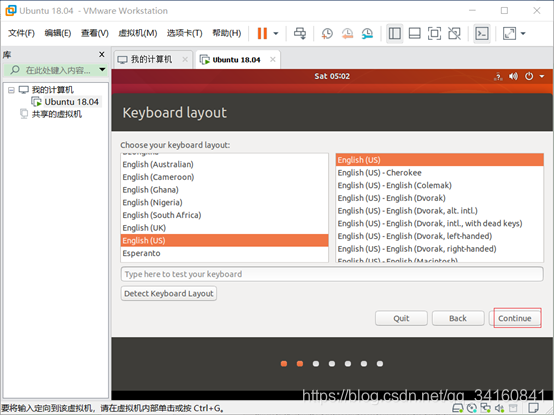Image resolution: width=554 pixels, height=415 pixels.
Task: Select 我的计算机 in the library tree
Action: click(53, 90)
